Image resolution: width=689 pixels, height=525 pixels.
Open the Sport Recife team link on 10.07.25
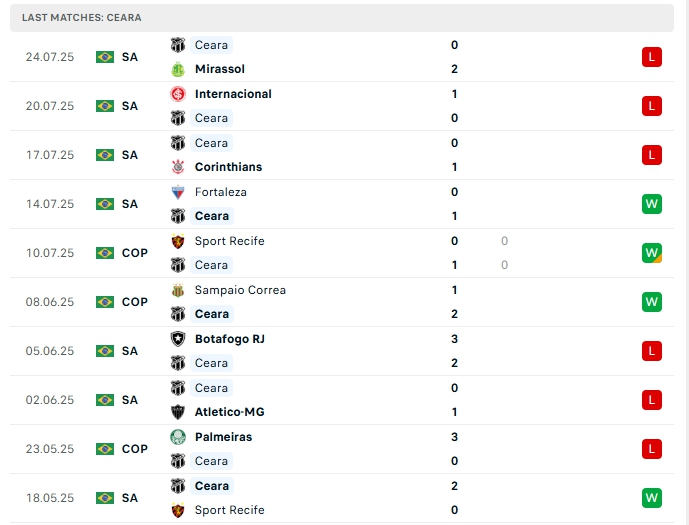(x=229, y=241)
